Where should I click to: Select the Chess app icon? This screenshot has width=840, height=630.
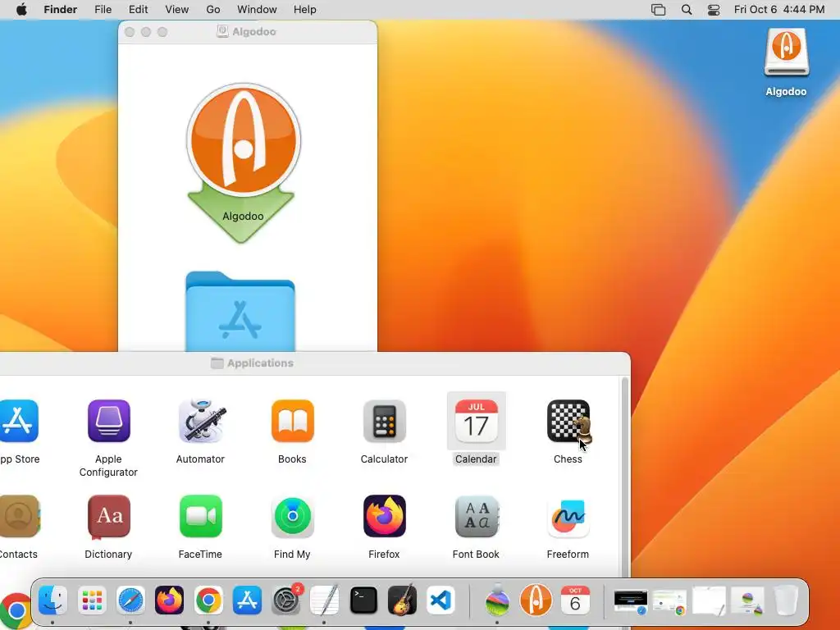(568, 421)
